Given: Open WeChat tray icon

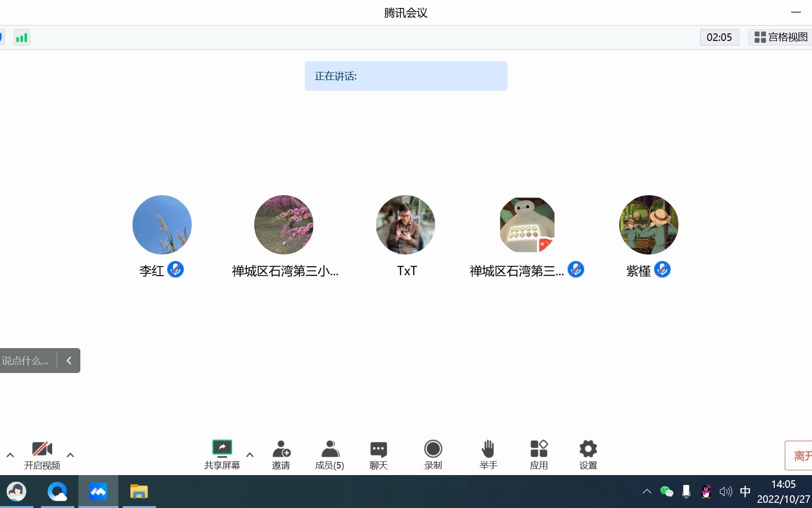Looking at the screenshot, I should pos(666,492).
